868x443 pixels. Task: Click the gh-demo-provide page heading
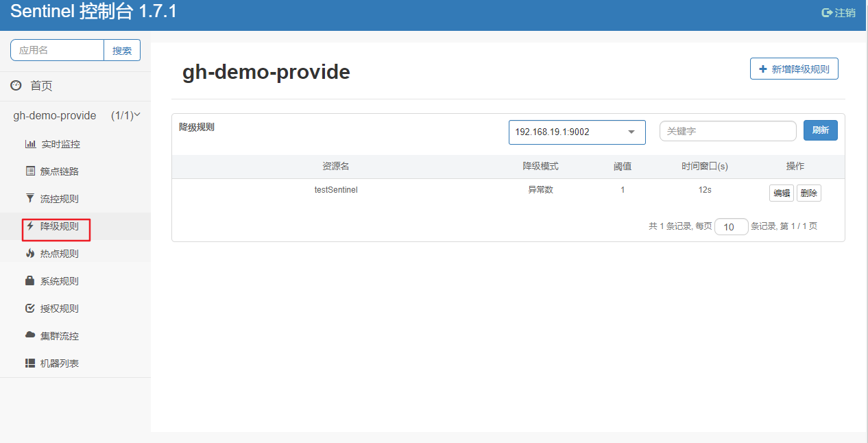266,72
